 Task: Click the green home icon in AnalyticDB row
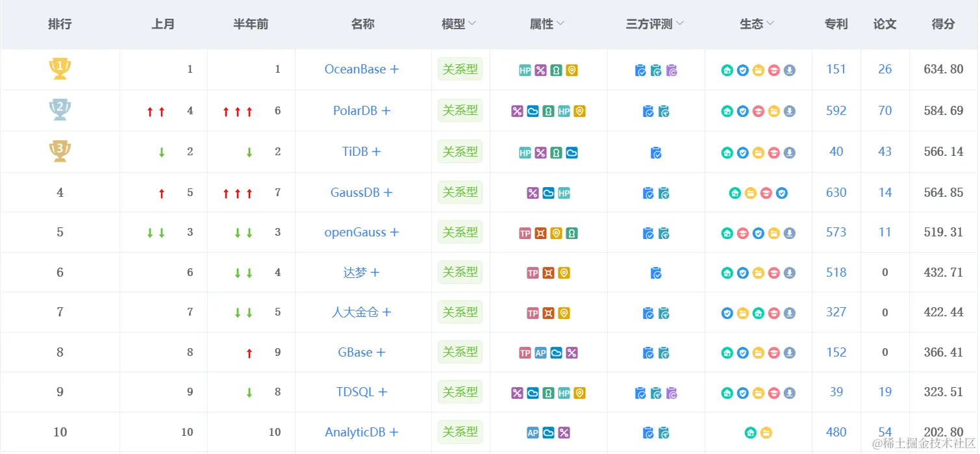tap(751, 433)
